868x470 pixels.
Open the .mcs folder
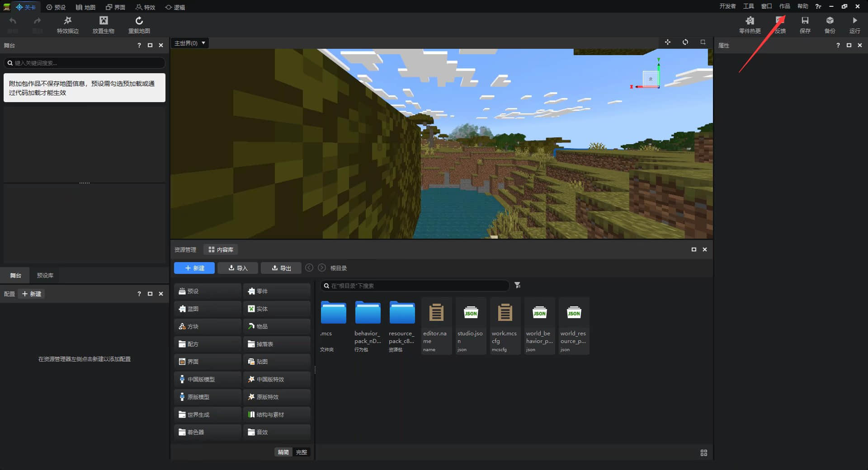(334, 326)
